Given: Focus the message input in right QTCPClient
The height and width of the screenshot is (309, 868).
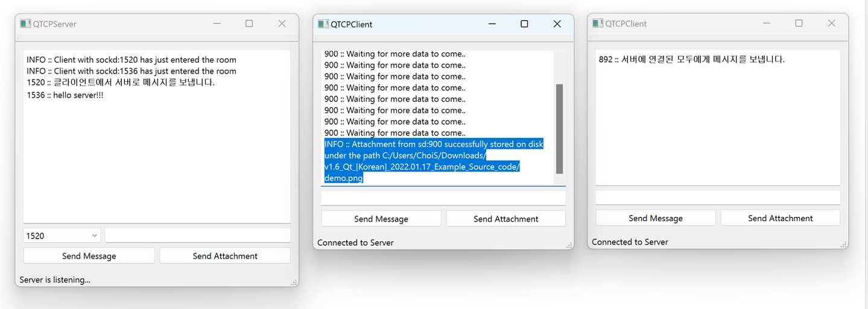Looking at the screenshot, I should (x=718, y=198).
